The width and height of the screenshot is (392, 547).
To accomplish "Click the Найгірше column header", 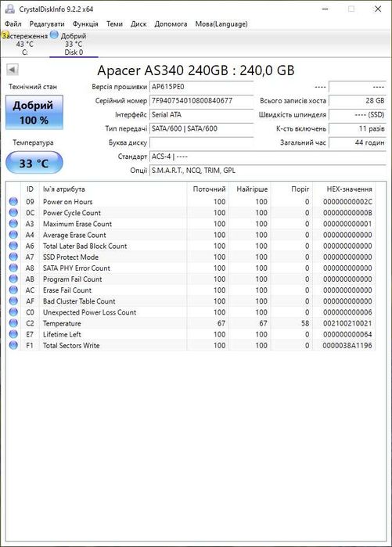I will coord(250,189).
